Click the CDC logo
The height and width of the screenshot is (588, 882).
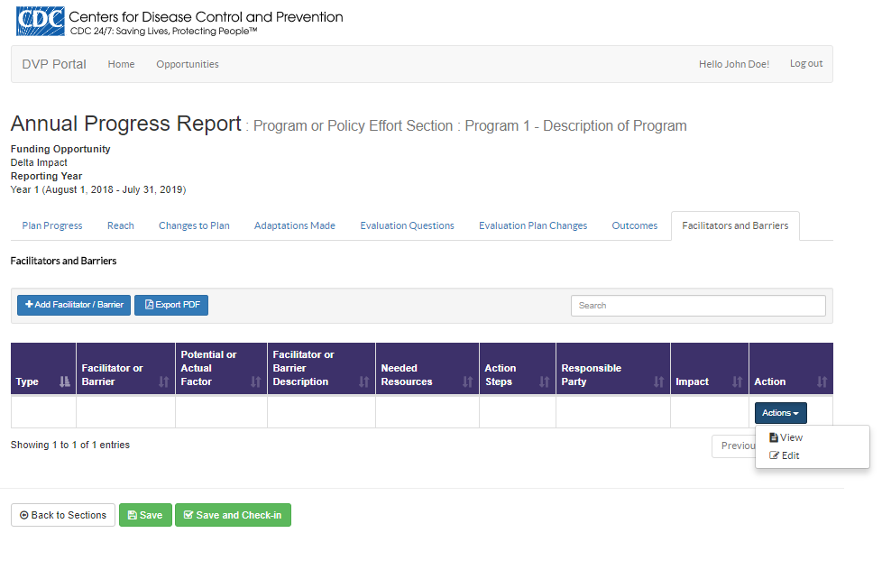click(x=40, y=21)
